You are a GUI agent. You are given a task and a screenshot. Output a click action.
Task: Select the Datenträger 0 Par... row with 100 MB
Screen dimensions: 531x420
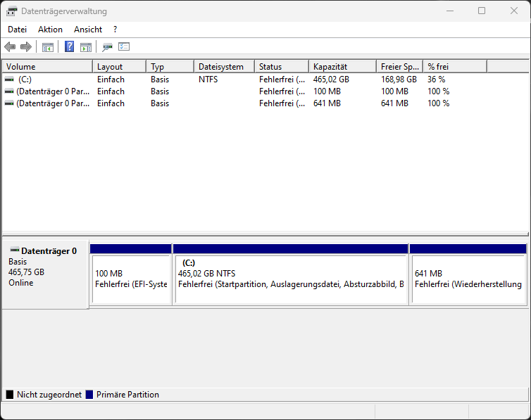tap(53, 91)
